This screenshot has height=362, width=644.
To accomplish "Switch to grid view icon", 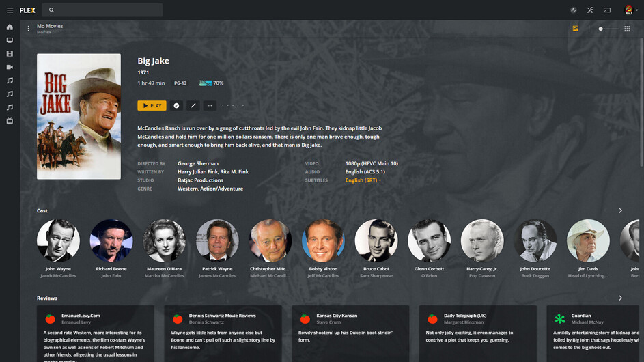I will click(x=627, y=29).
